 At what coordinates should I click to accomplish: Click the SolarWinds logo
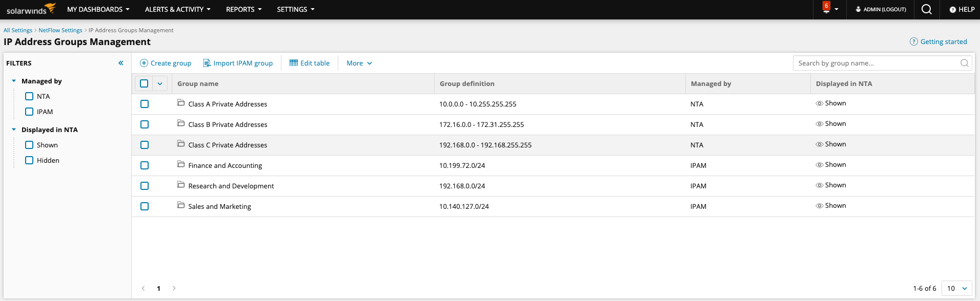point(31,9)
